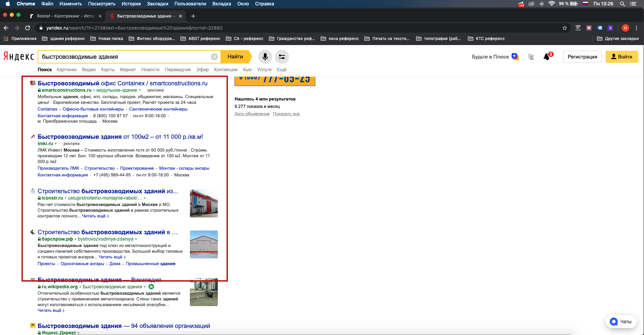Click the Yandex Plus badge icon
This screenshot has width=644, height=335.
point(515,56)
